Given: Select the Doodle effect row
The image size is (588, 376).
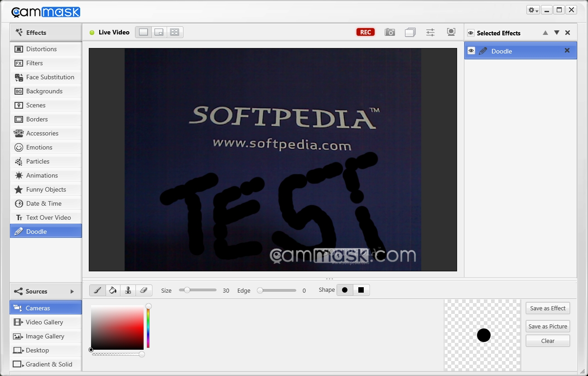Looking at the screenshot, I should point(521,51).
